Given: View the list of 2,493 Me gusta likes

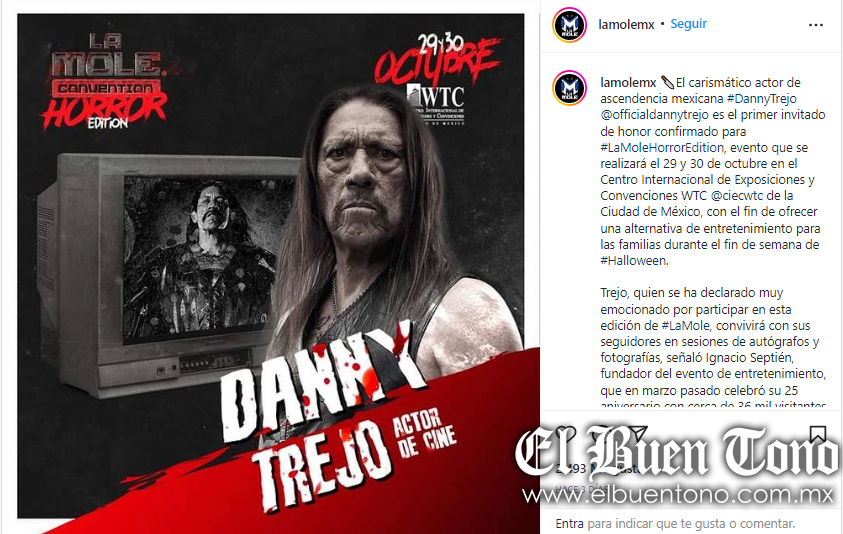Looking at the screenshot, I should [598, 469].
